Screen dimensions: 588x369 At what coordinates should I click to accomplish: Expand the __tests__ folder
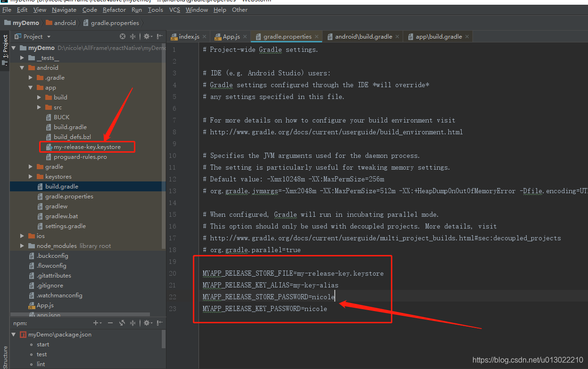coord(22,57)
